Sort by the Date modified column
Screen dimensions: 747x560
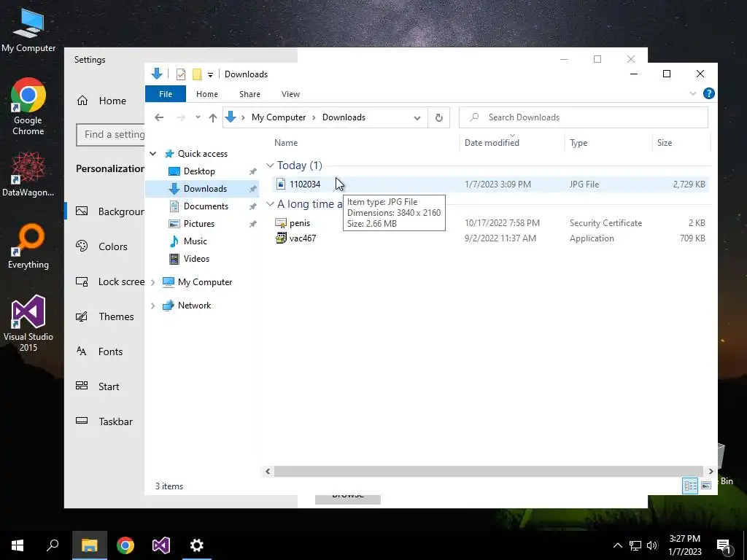point(492,143)
